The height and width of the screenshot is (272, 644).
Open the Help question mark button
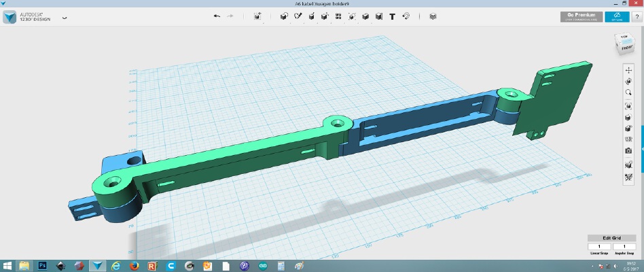[x=637, y=17]
